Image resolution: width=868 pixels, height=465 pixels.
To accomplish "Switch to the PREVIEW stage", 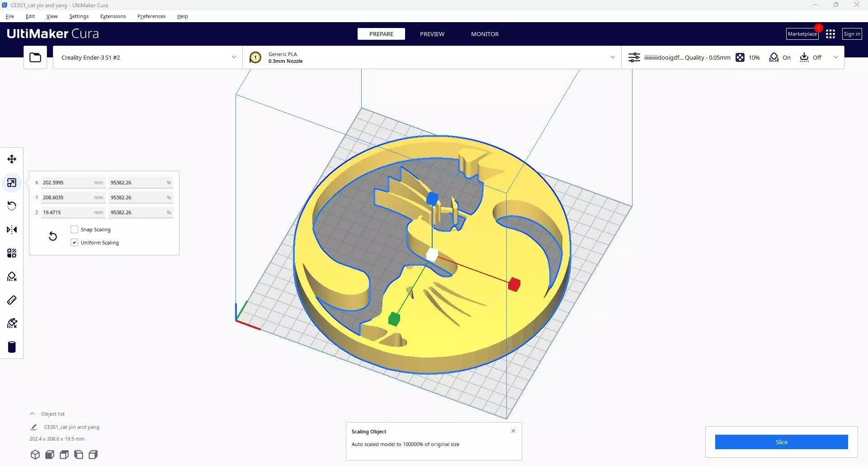I will pos(432,34).
